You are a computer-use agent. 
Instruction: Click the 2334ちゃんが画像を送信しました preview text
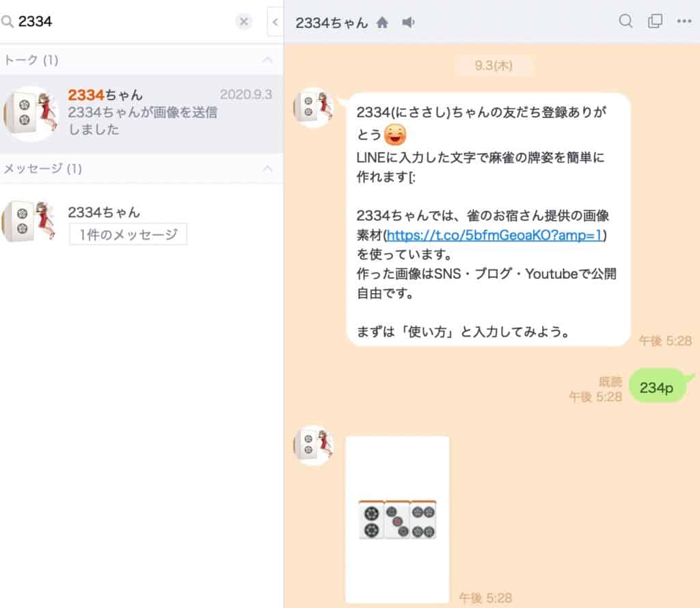pos(143,121)
